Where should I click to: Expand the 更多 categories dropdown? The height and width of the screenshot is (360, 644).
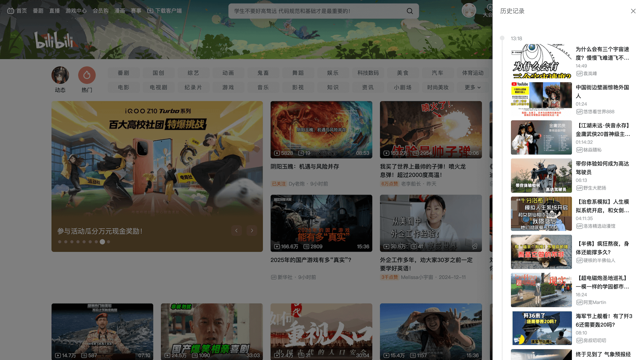click(473, 87)
